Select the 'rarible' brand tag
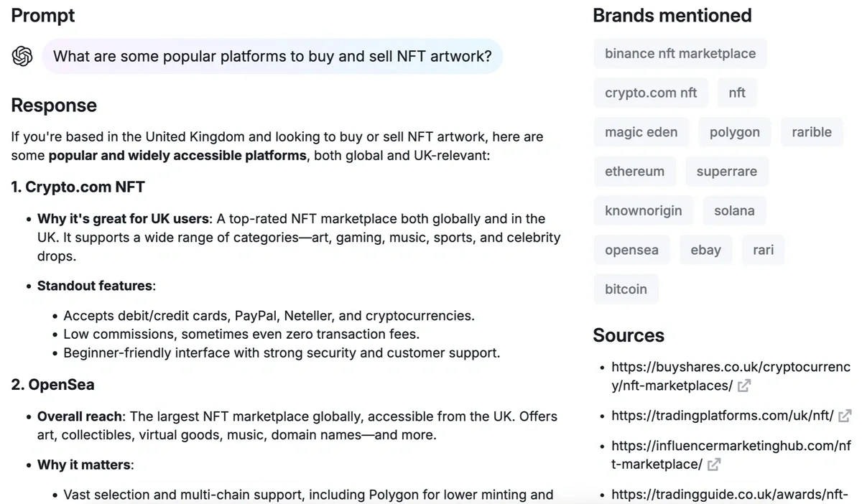 tap(811, 132)
